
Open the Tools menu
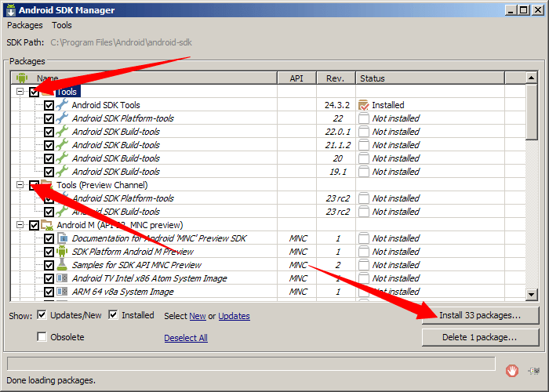coord(62,25)
